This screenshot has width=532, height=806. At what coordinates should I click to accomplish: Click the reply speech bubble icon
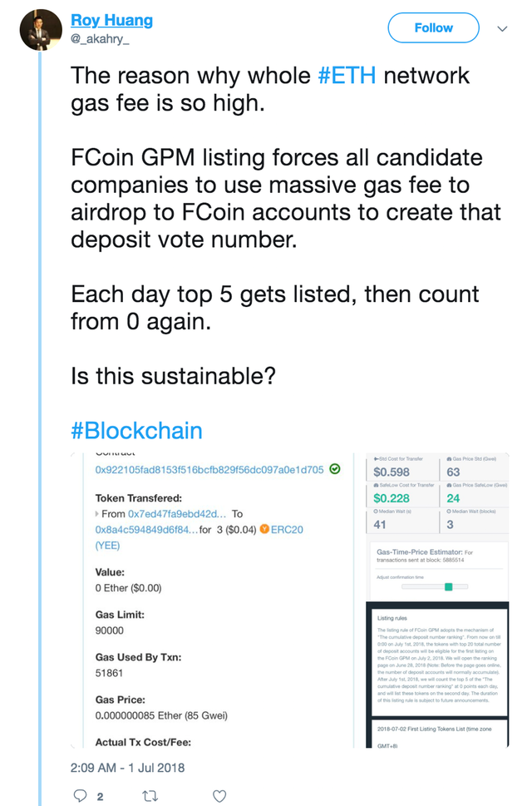(81, 795)
